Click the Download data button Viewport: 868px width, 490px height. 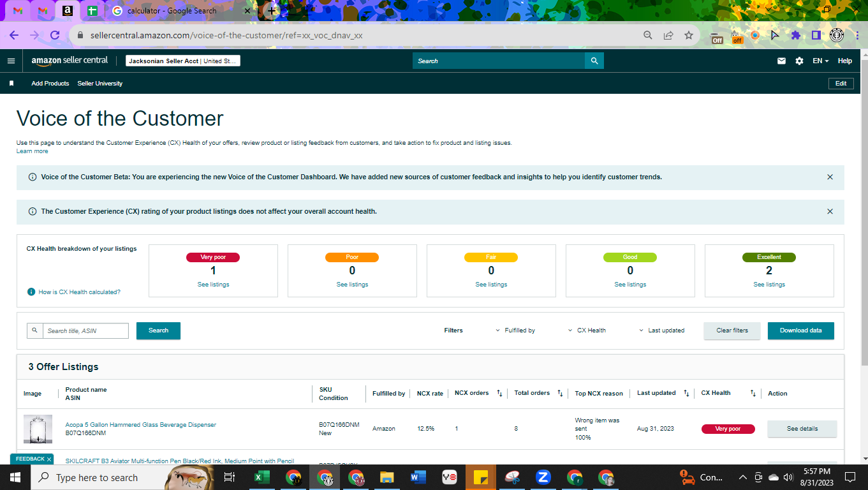click(x=801, y=330)
